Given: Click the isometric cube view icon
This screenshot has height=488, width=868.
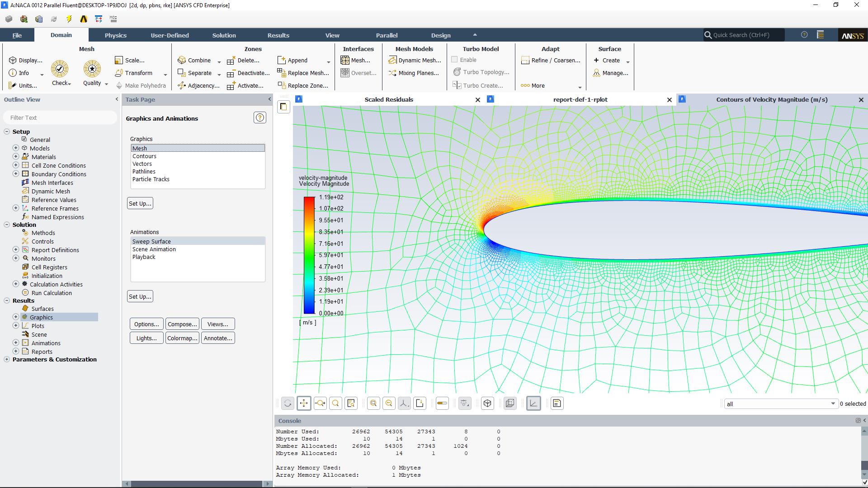Looking at the screenshot, I should pos(487,404).
